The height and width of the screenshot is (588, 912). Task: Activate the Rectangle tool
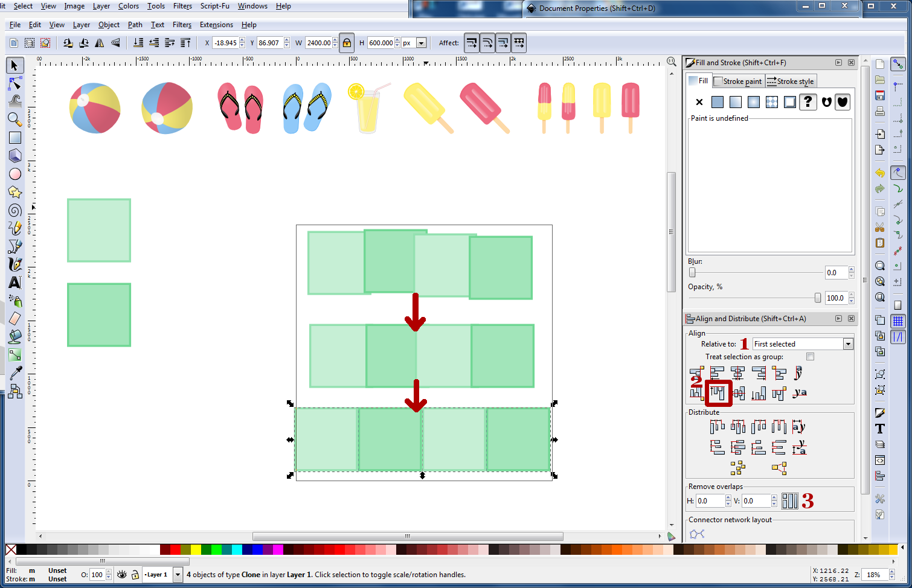click(x=14, y=138)
